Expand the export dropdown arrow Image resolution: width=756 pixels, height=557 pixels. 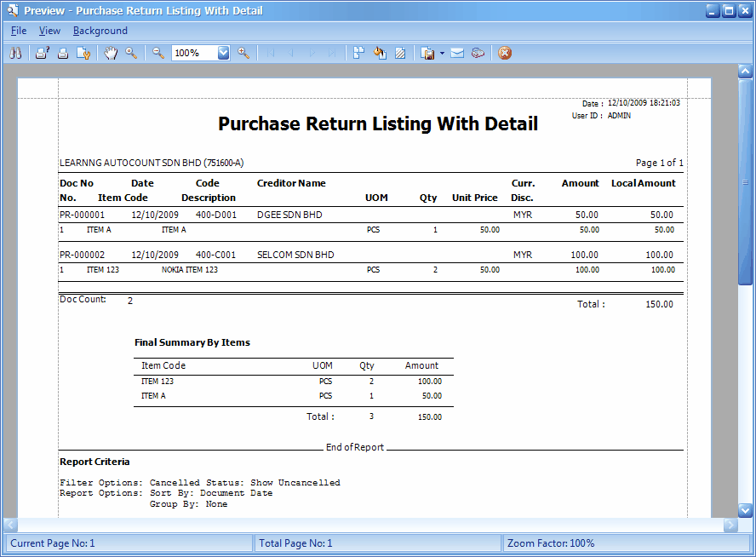[442, 53]
